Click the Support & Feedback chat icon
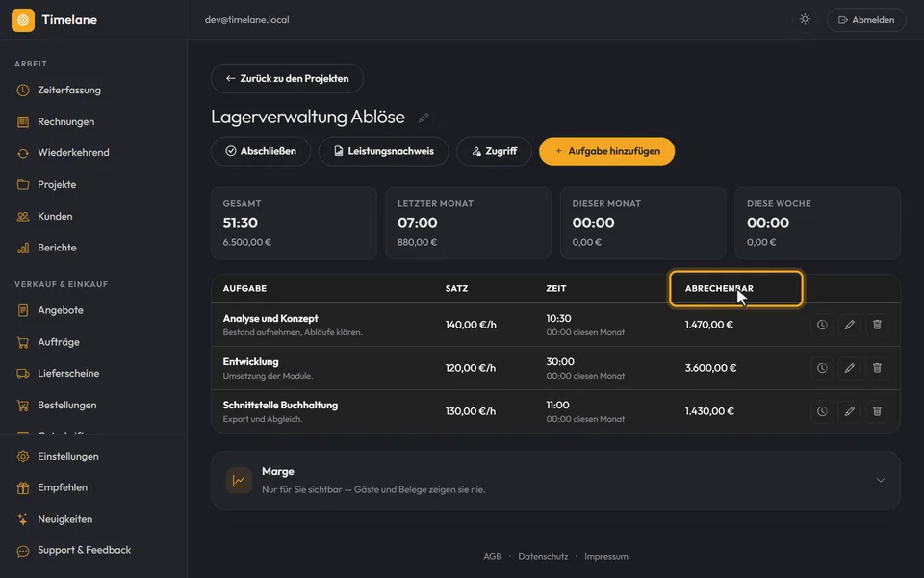924x578 pixels. (x=23, y=551)
